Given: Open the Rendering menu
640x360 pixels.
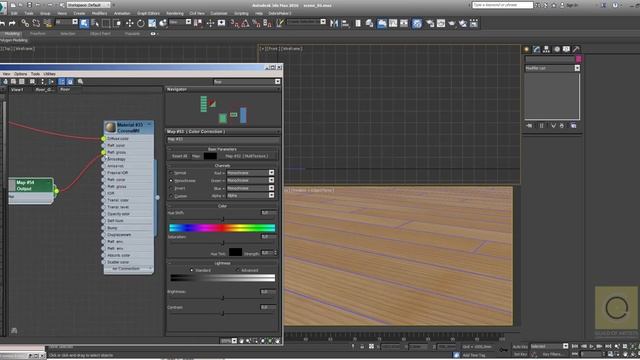Looking at the screenshot, I should 175,13.
